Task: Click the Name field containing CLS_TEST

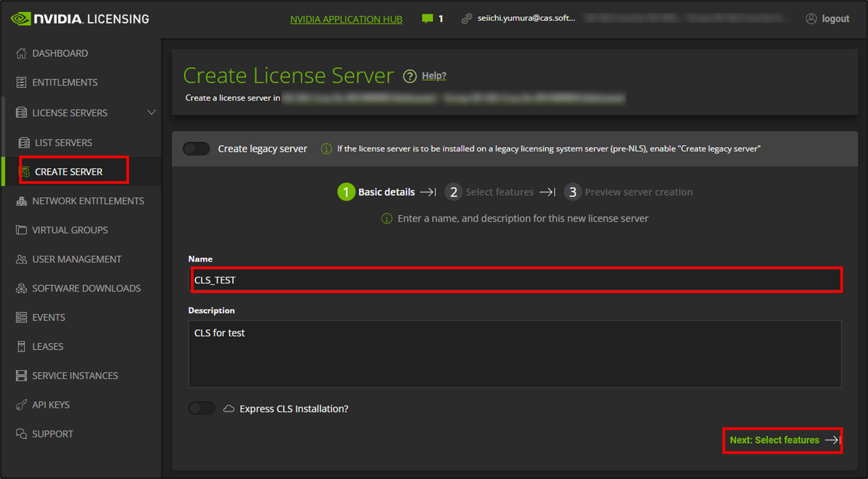Action: point(515,280)
